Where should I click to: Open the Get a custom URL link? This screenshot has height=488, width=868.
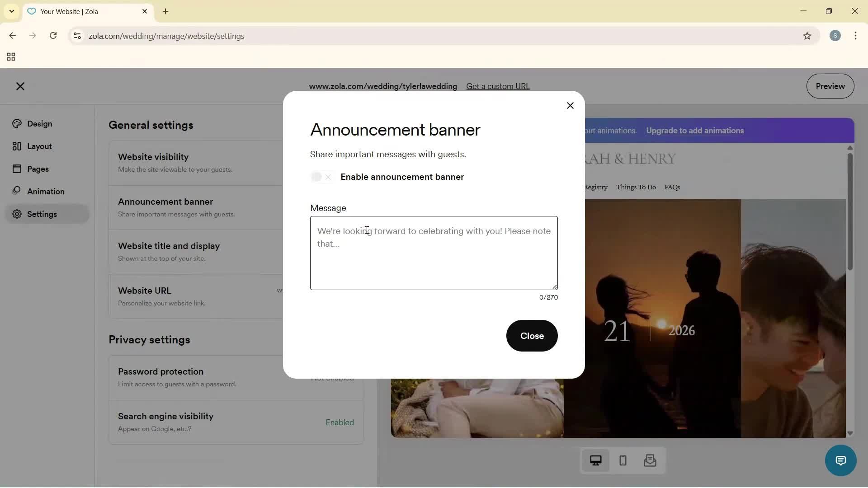[498, 86]
